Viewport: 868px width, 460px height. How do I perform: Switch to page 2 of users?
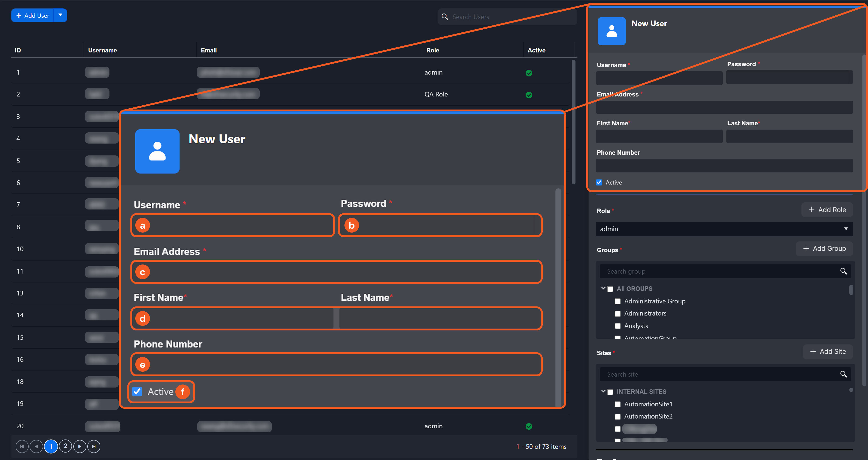pyautogui.click(x=65, y=446)
